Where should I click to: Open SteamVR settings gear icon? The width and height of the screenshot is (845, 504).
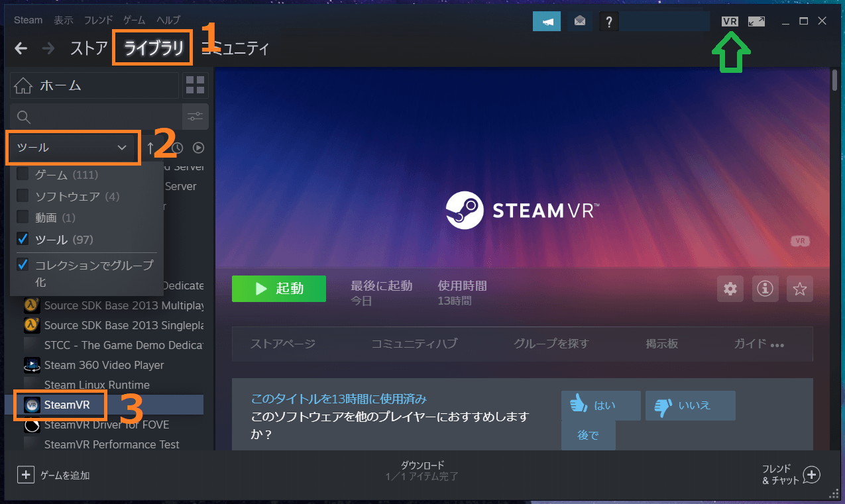(730, 289)
